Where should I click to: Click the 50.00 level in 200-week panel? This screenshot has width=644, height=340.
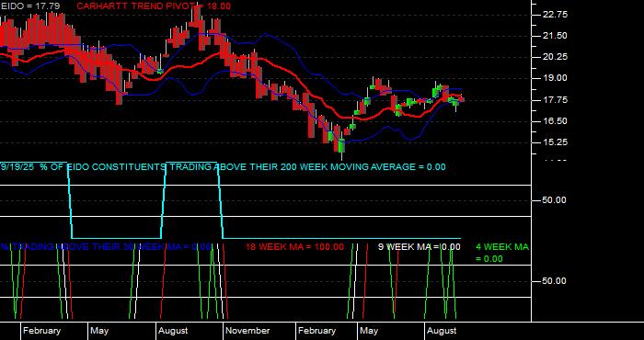tap(555, 200)
